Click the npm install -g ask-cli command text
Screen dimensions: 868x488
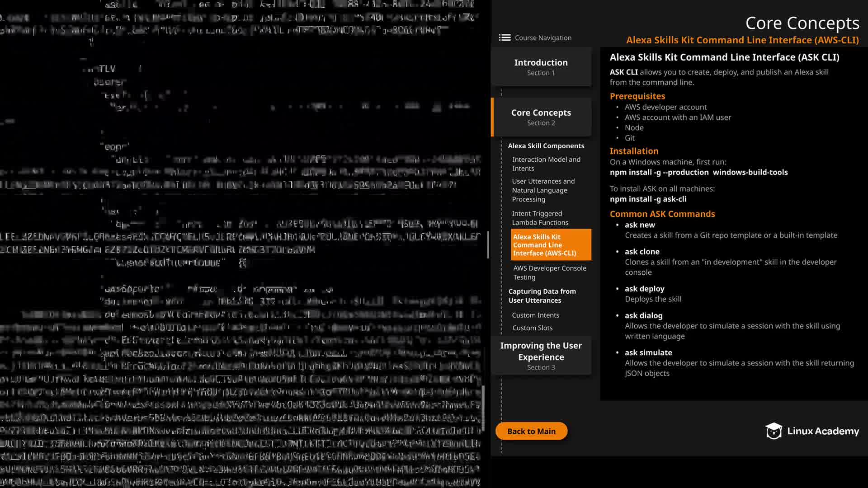pos(647,199)
